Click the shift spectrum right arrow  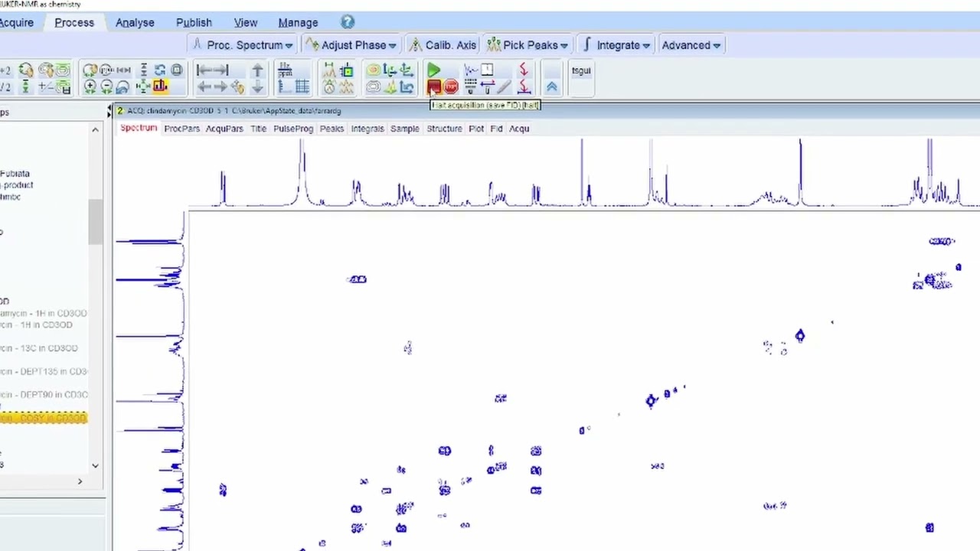[x=220, y=86]
